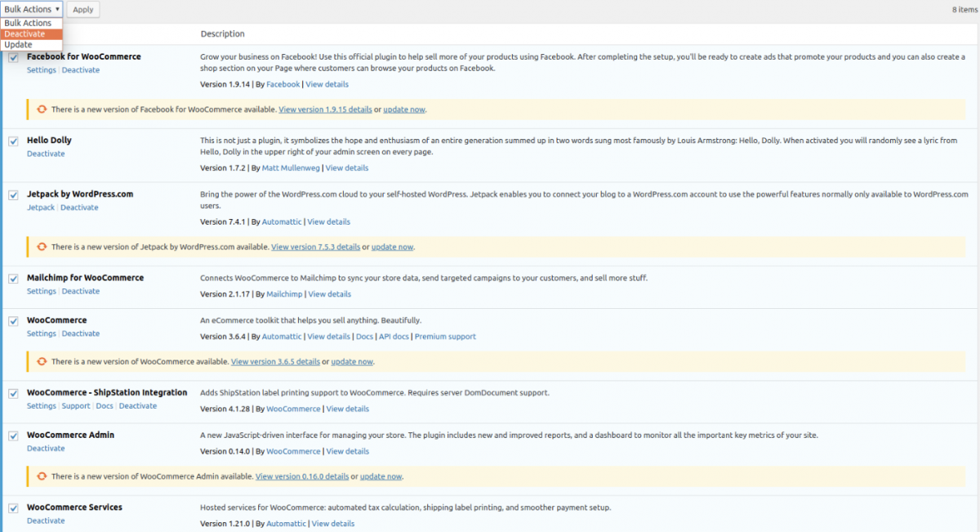Open Settings for Mailchimp for WooCommerce
The height and width of the screenshot is (532, 980).
[42, 291]
